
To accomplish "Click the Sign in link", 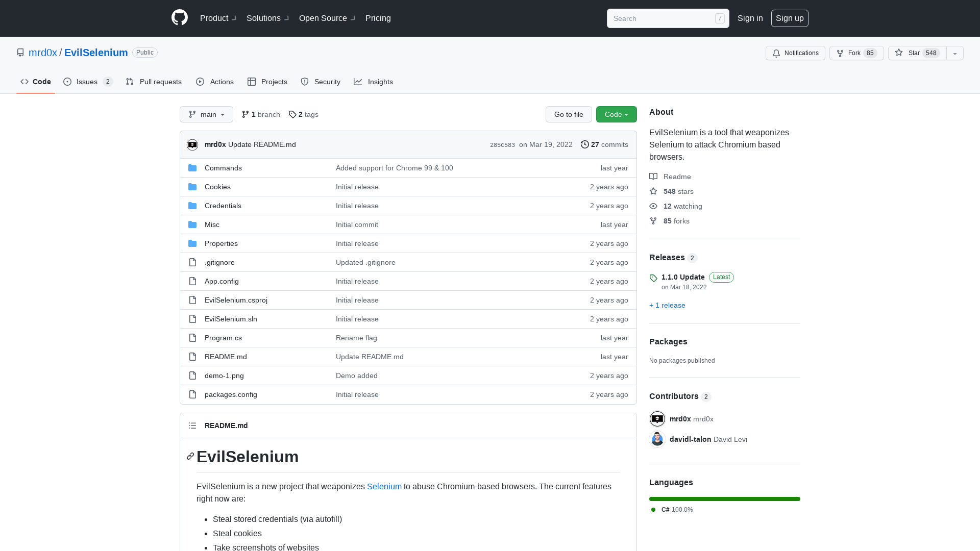I will pos(750,18).
